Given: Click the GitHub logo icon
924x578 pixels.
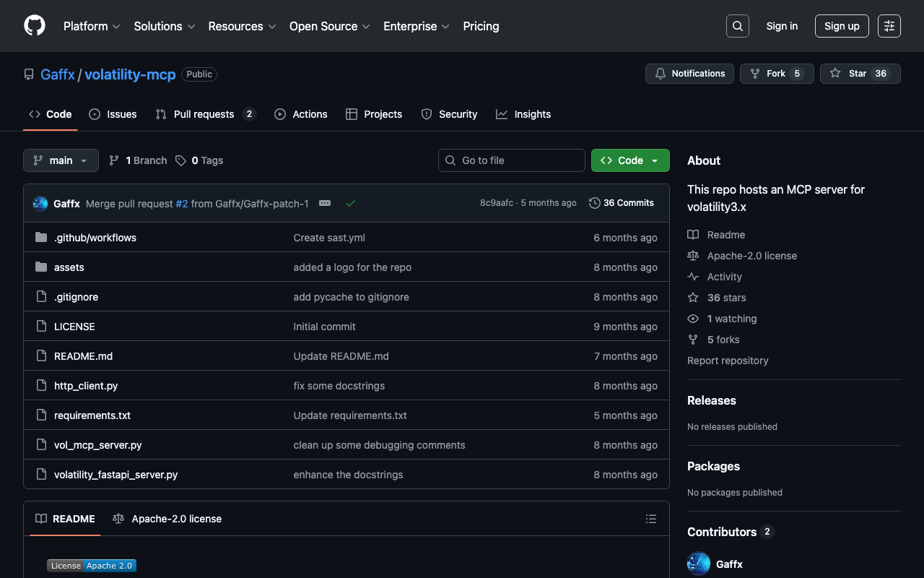Looking at the screenshot, I should (x=35, y=26).
